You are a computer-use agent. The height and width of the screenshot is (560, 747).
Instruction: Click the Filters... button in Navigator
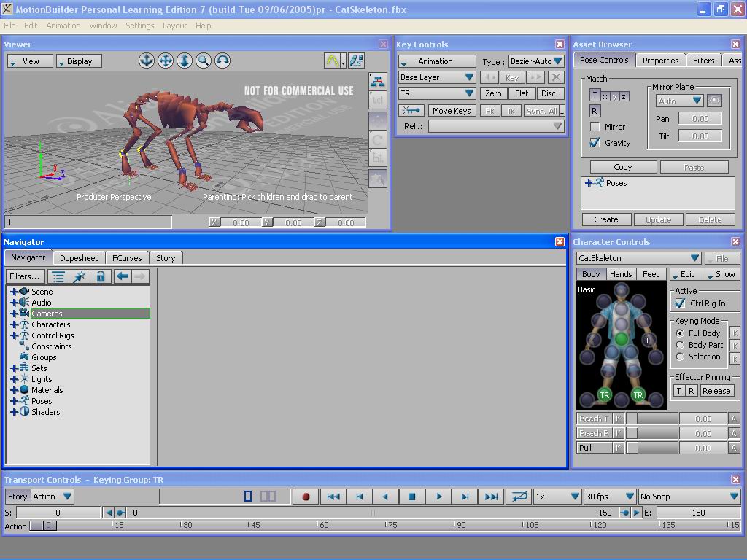tap(26, 276)
